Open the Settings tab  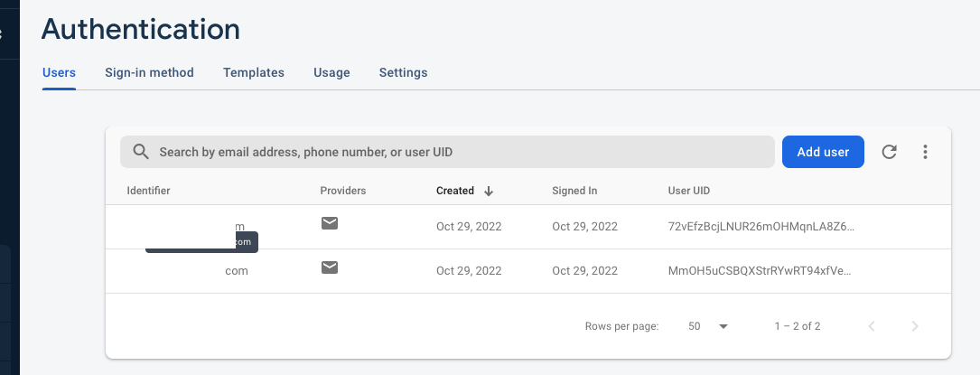click(x=403, y=72)
